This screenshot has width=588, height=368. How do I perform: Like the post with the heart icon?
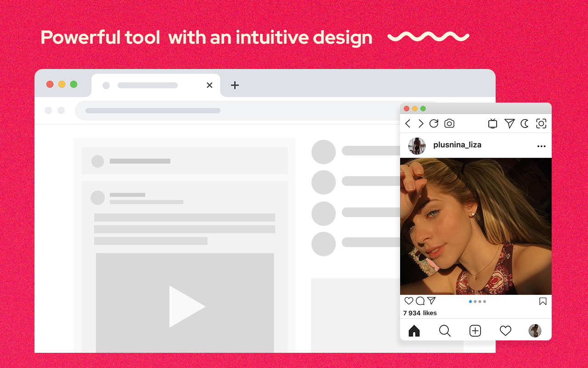[409, 301]
